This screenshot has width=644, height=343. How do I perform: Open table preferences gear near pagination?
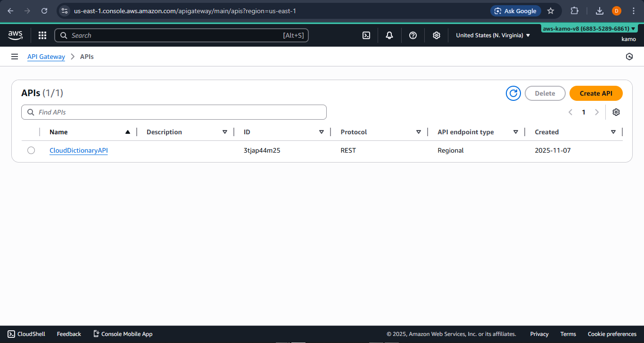click(616, 112)
